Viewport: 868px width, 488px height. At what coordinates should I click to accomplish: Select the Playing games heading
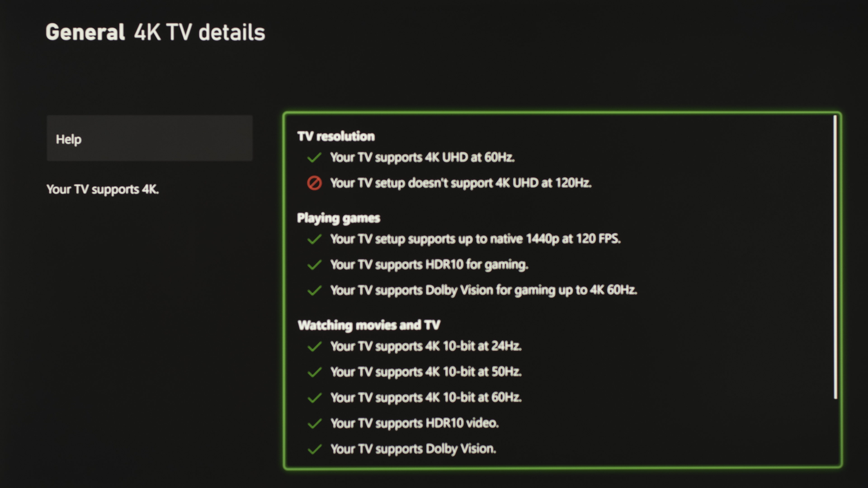(x=338, y=218)
